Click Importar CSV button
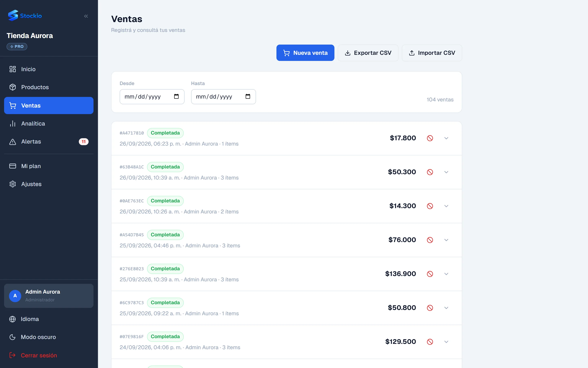Screen dimensions: 588x368 432,53
